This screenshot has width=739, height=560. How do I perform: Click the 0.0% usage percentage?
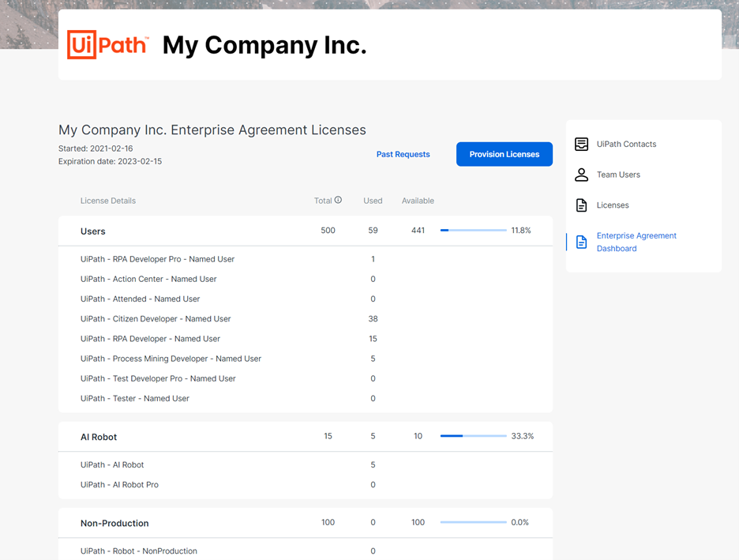pyautogui.click(x=520, y=522)
